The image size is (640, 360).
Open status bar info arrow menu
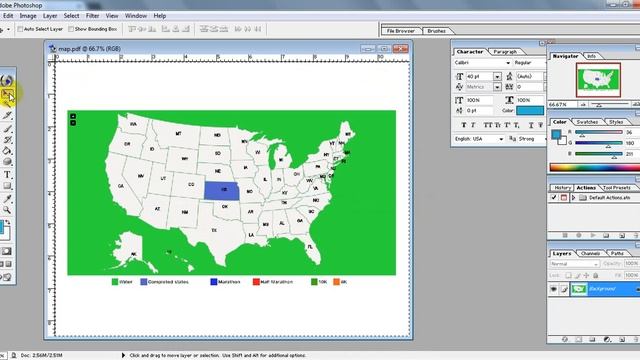(x=123, y=356)
